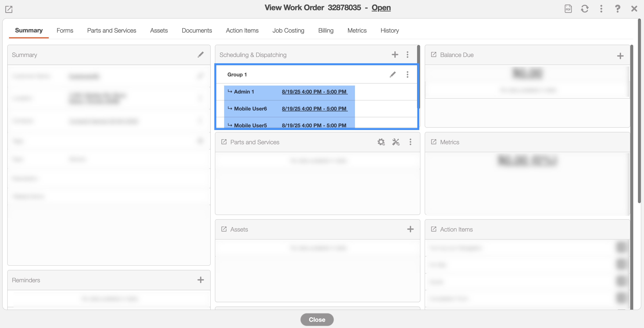
Task: Click the Open status link
Action: pyautogui.click(x=381, y=8)
